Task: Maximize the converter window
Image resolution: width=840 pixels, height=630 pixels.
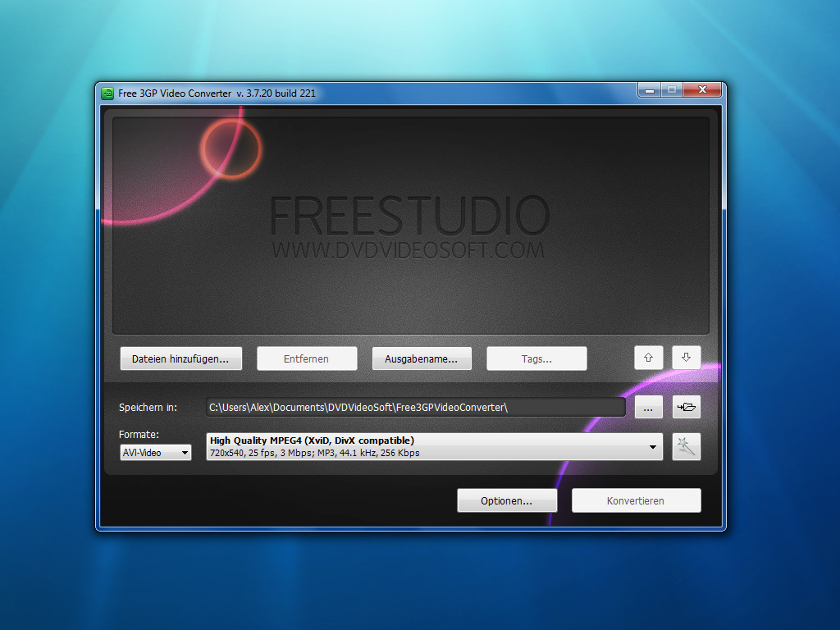Action: click(x=672, y=90)
